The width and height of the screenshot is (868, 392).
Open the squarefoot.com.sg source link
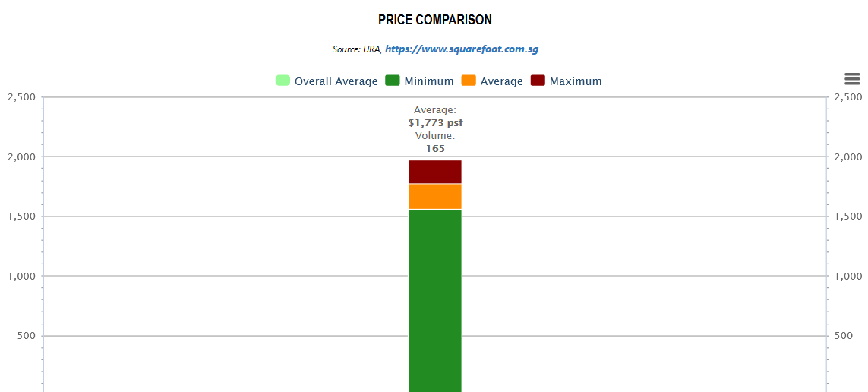462,49
